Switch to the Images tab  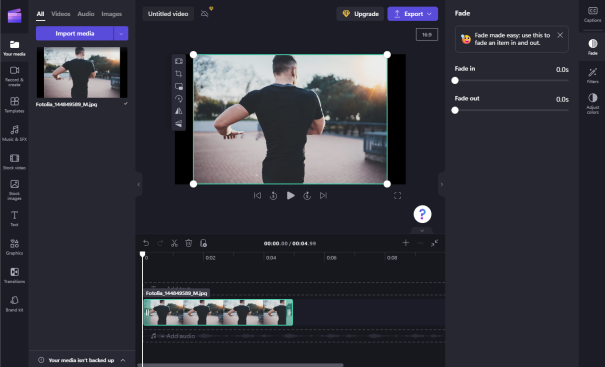click(x=112, y=14)
